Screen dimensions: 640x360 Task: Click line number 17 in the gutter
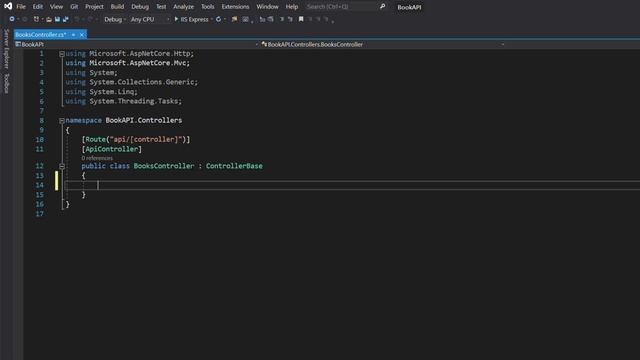[x=40, y=214]
